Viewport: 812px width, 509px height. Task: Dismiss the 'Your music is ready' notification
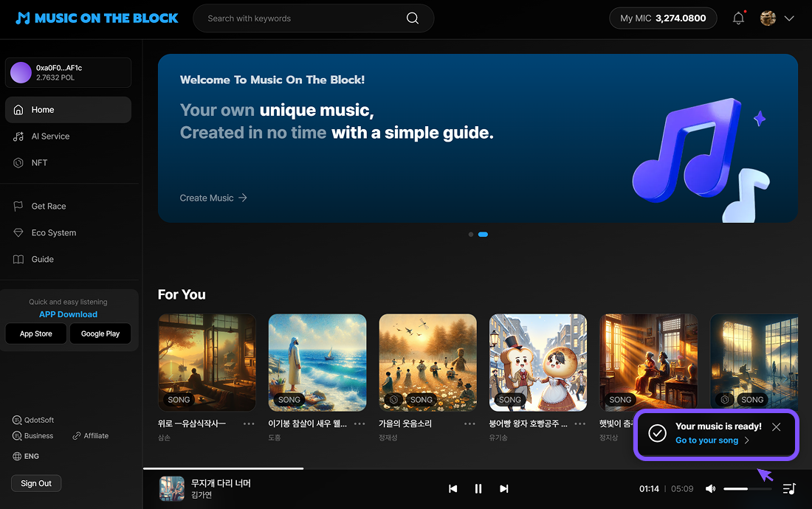point(776,427)
